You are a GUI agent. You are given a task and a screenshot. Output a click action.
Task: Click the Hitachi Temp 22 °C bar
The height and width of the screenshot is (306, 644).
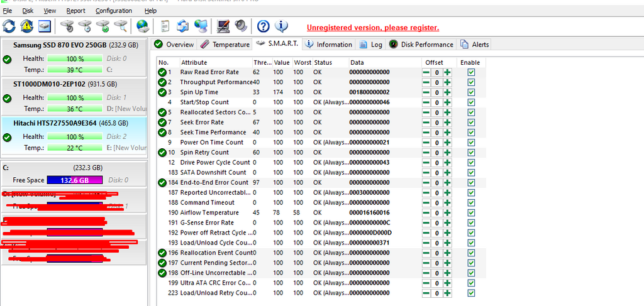pyautogui.click(x=75, y=148)
